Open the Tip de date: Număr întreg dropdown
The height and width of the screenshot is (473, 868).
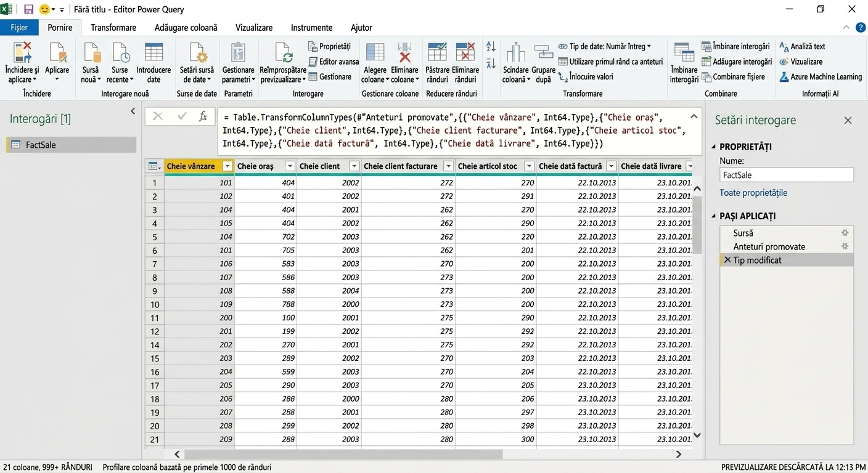[605, 46]
